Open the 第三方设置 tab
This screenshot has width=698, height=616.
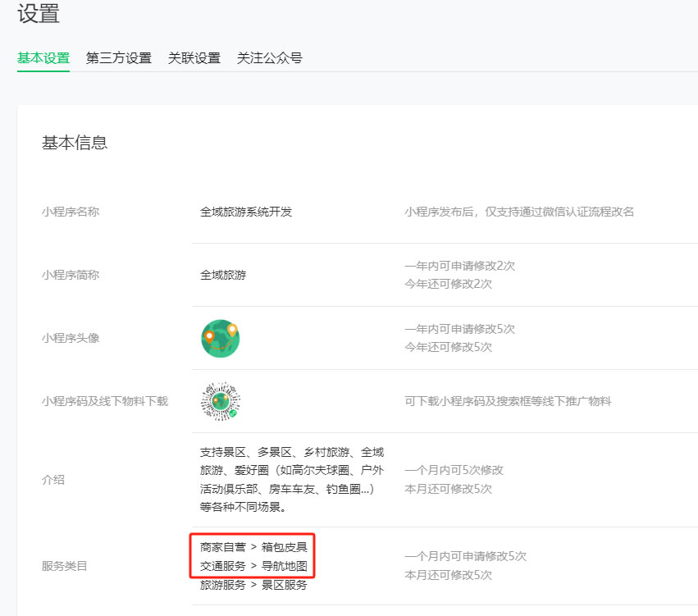tap(119, 58)
